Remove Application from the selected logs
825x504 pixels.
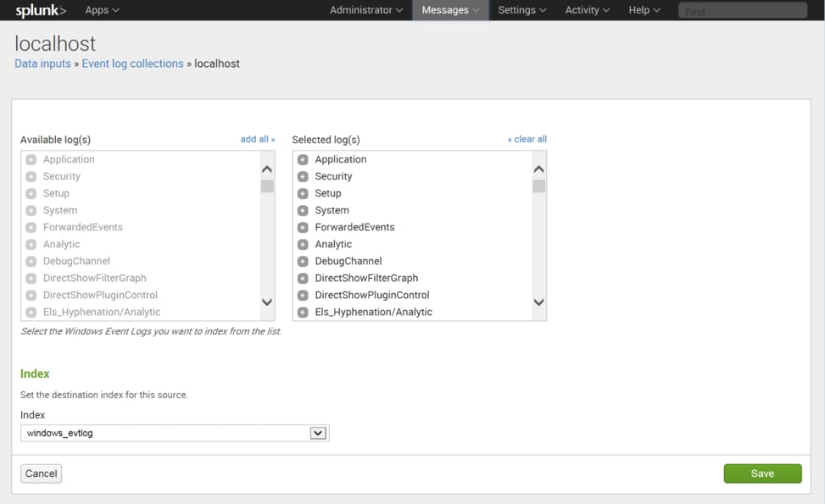click(303, 159)
